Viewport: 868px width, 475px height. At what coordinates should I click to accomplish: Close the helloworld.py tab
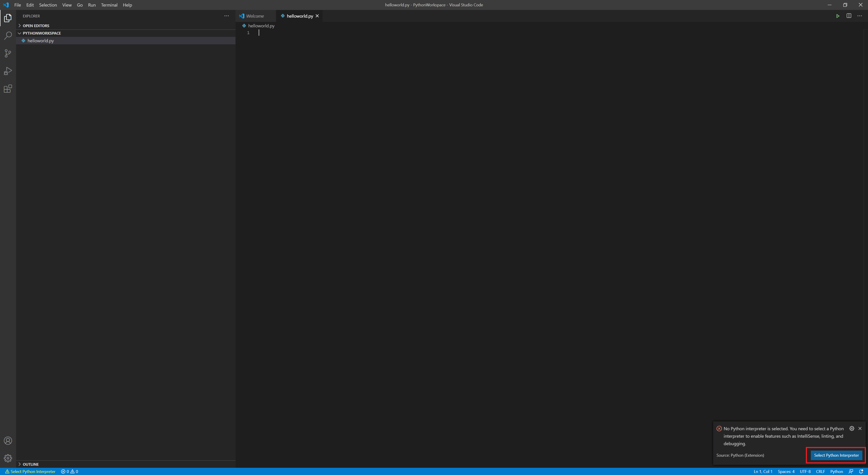pyautogui.click(x=317, y=16)
